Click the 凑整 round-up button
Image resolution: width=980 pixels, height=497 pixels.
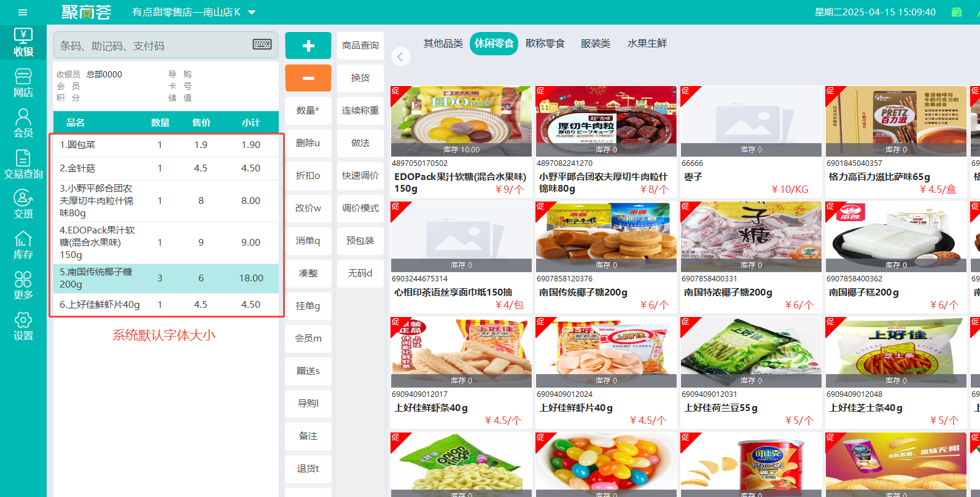(308, 273)
